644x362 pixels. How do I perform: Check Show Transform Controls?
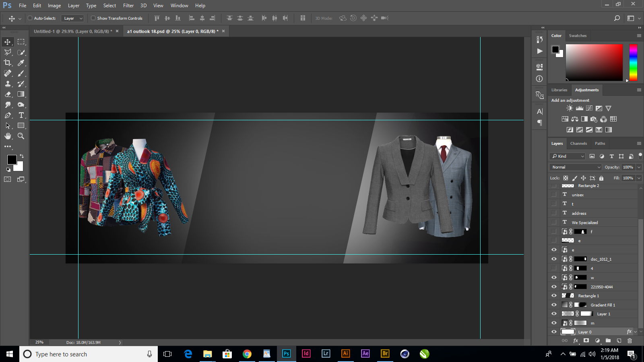point(93,18)
